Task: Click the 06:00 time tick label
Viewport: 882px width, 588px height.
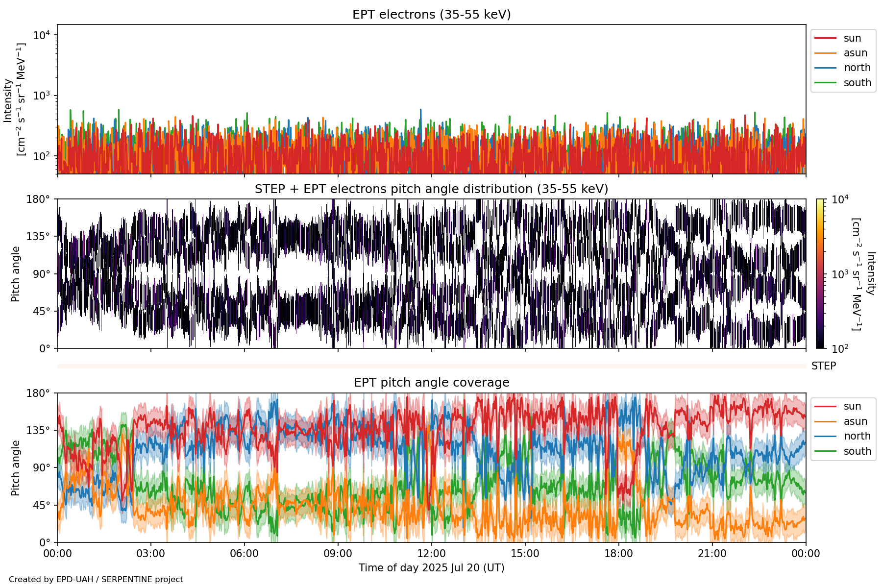Action: [244, 554]
